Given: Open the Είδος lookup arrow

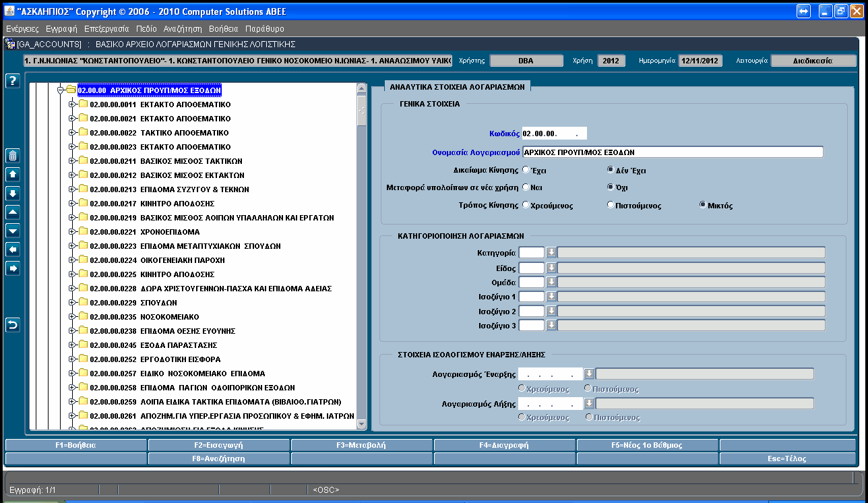Looking at the screenshot, I should [551, 268].
